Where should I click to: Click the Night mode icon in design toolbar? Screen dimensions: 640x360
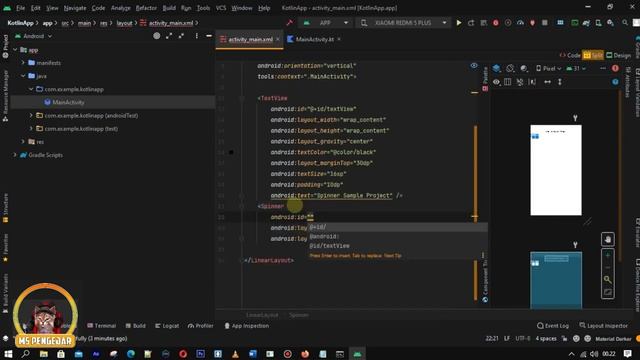pos(524,68)
